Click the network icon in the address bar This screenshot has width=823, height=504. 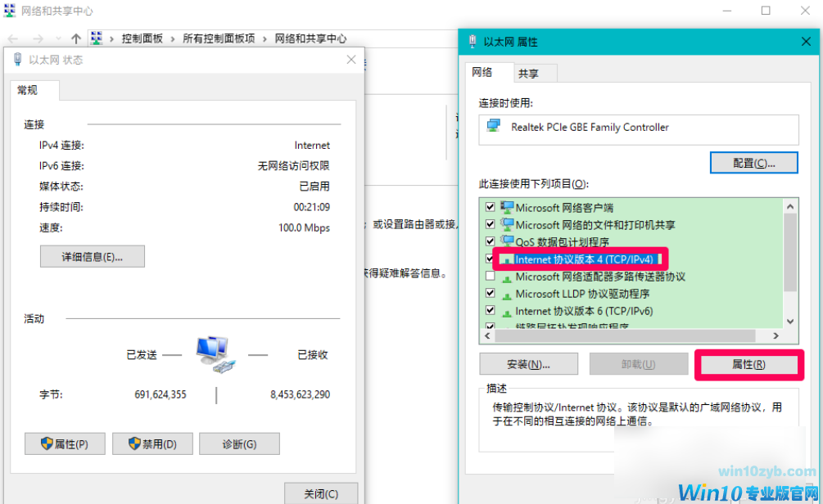[x=96, y=38]
